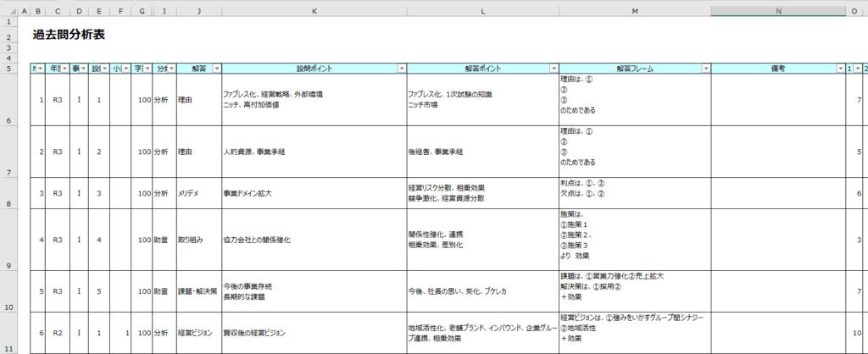Select row 6 header
868x354 pixels.
(8, 100)
